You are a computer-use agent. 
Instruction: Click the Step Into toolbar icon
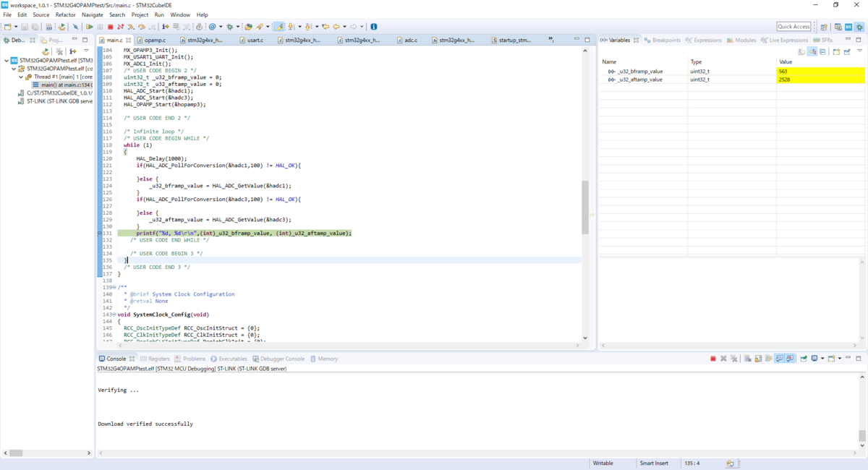tap(131, 27)
